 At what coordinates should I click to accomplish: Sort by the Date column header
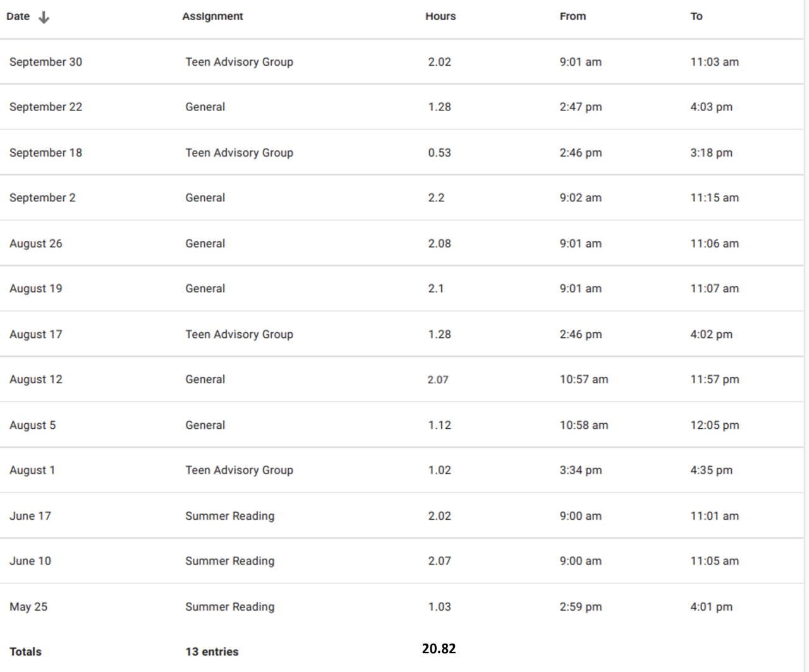point(18,16)
